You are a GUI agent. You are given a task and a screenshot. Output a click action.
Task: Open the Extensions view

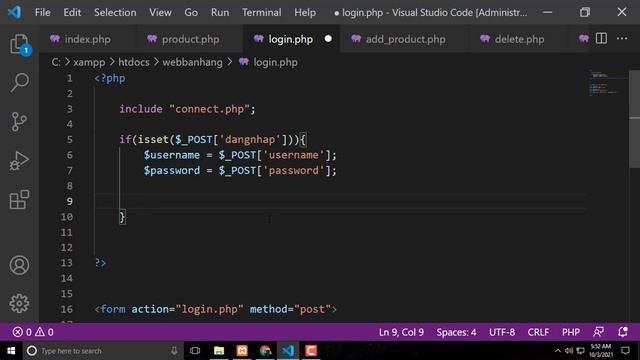(19, 200)
